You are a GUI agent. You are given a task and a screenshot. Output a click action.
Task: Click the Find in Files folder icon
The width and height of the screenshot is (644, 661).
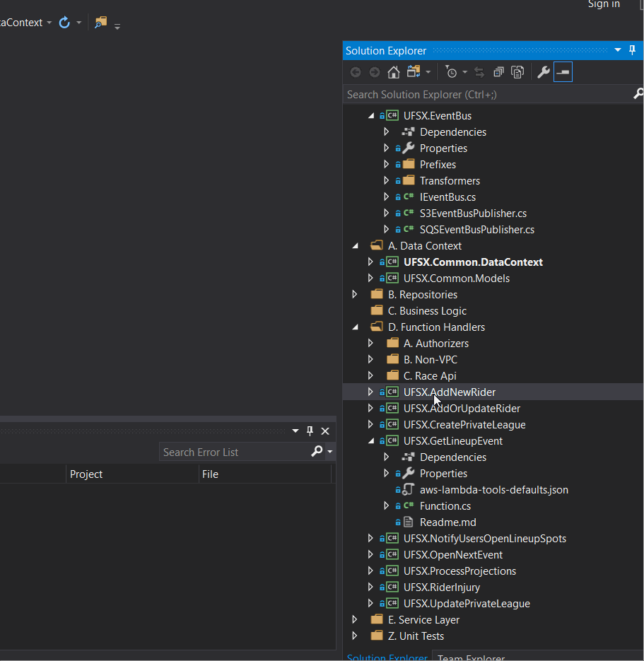pos(100,23)
